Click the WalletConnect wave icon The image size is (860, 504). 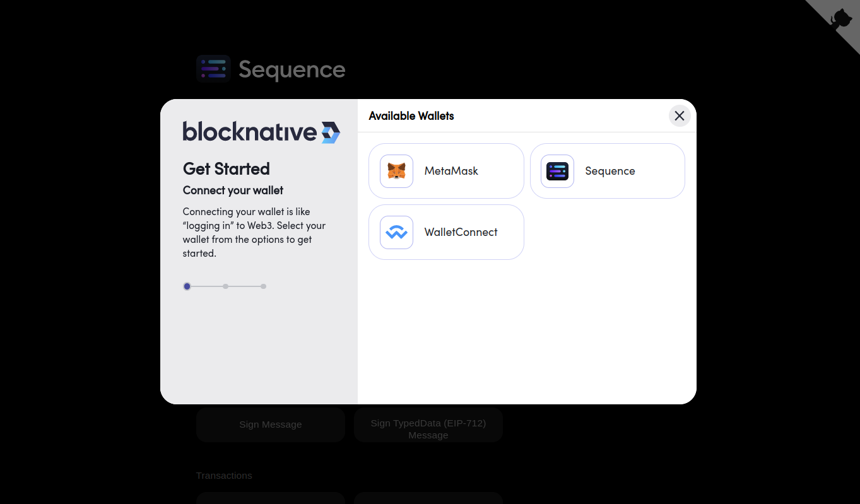[x=396, y=232]
